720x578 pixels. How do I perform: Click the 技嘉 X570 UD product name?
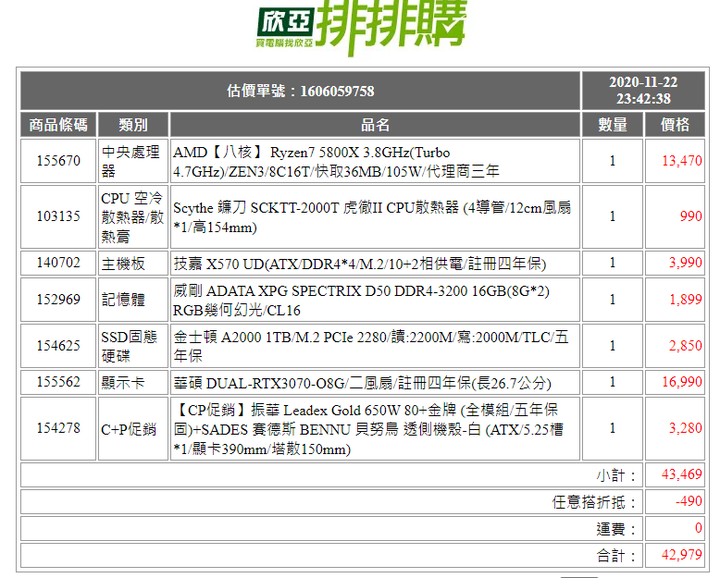360,264
